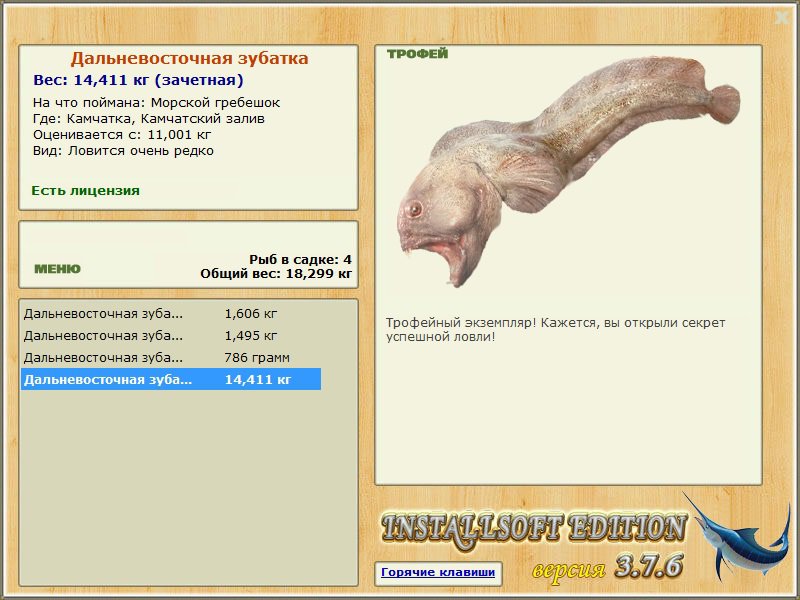
Task: Click the Есть лицензия text
Action: click(85, 191)
